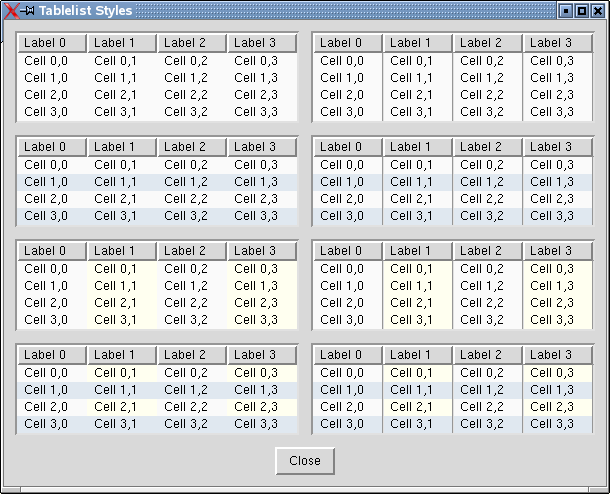Click Label 0 header in third-row right table

pyautogui.click(x=348, y=251)
